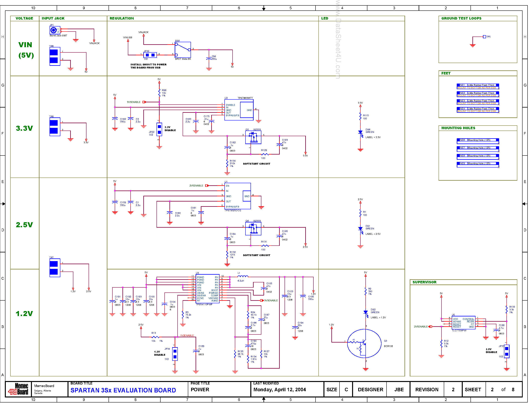
Task: Select the TP8 test point connector
Action: (55, 127)
